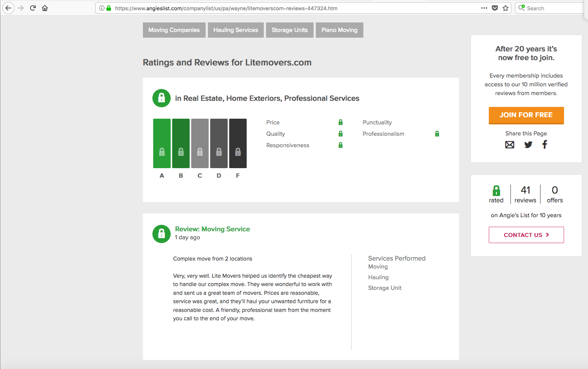Select the Hauling Services tab

(x=236, y=30)
